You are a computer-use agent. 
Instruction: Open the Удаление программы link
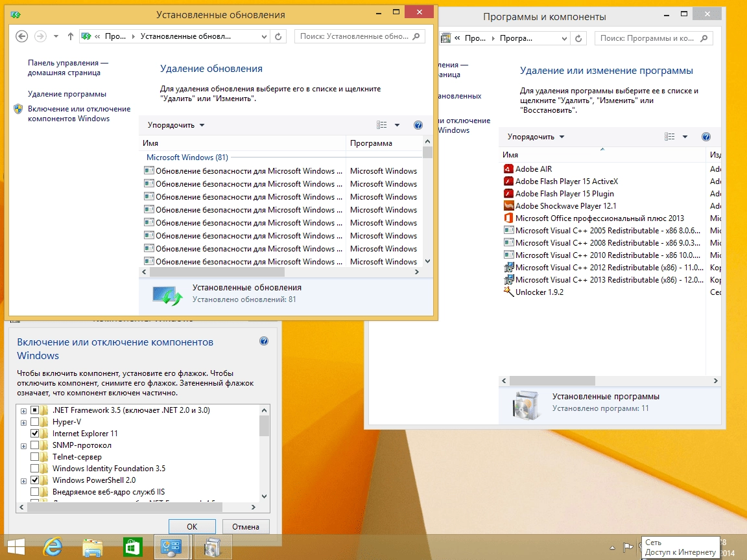[67, 94]
